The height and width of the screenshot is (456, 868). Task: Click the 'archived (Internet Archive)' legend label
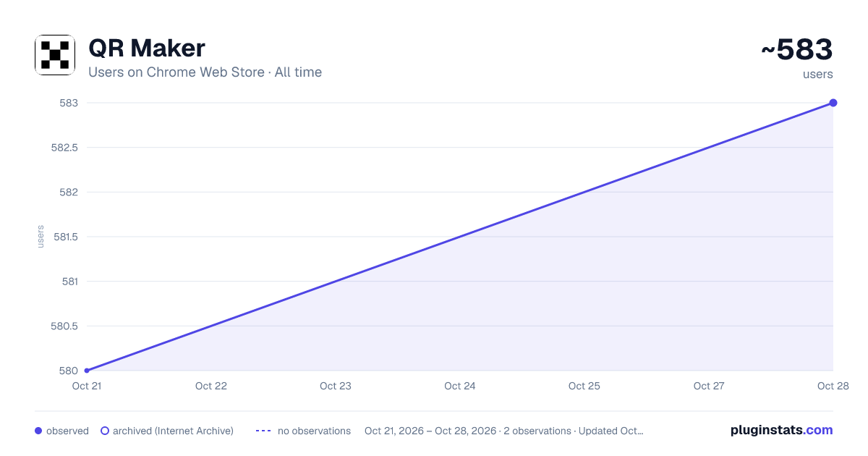pos(173,431)
